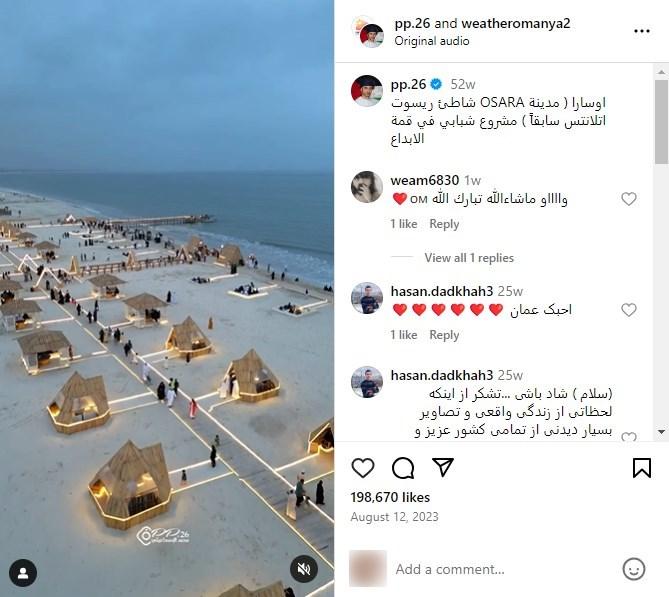Open the three-dot more options menu
Viewport: 669px width, 597px height.
[x=642, y=31]
